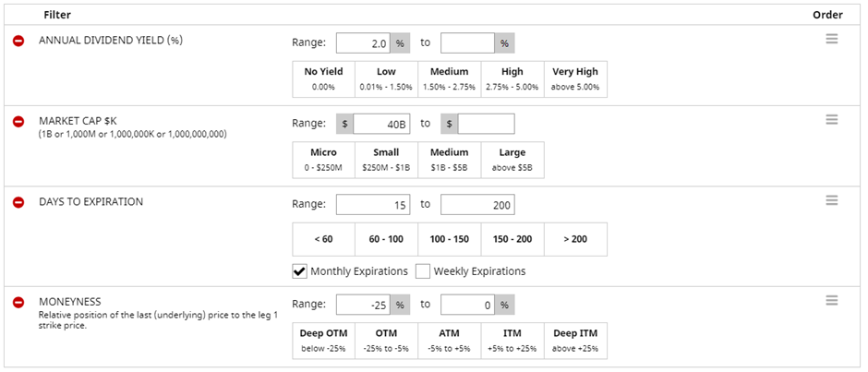Click the moneyness minimum range field
The image size is (868, 372).
[363, 305]
